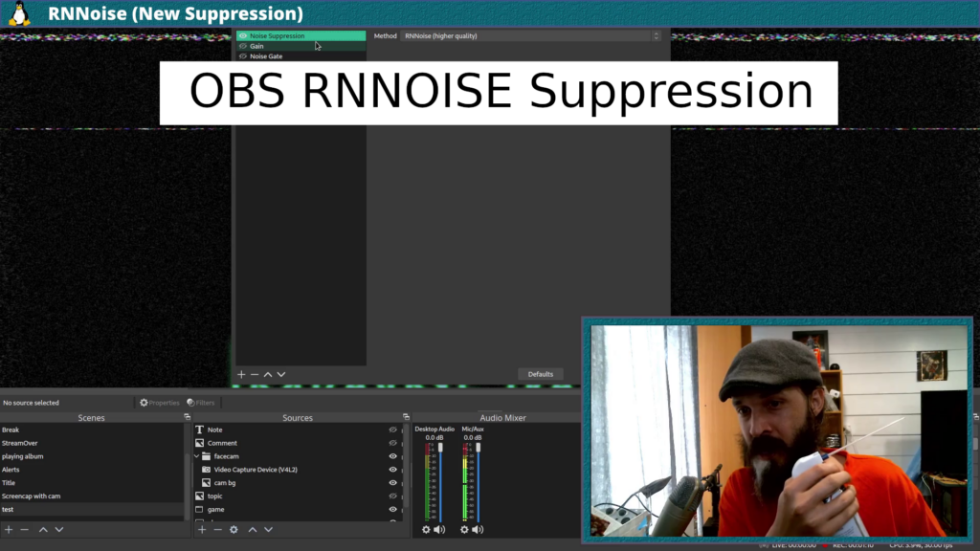Open Desktop Audio settings gear
The image size is (980, 551).
(x=426, y=530)
